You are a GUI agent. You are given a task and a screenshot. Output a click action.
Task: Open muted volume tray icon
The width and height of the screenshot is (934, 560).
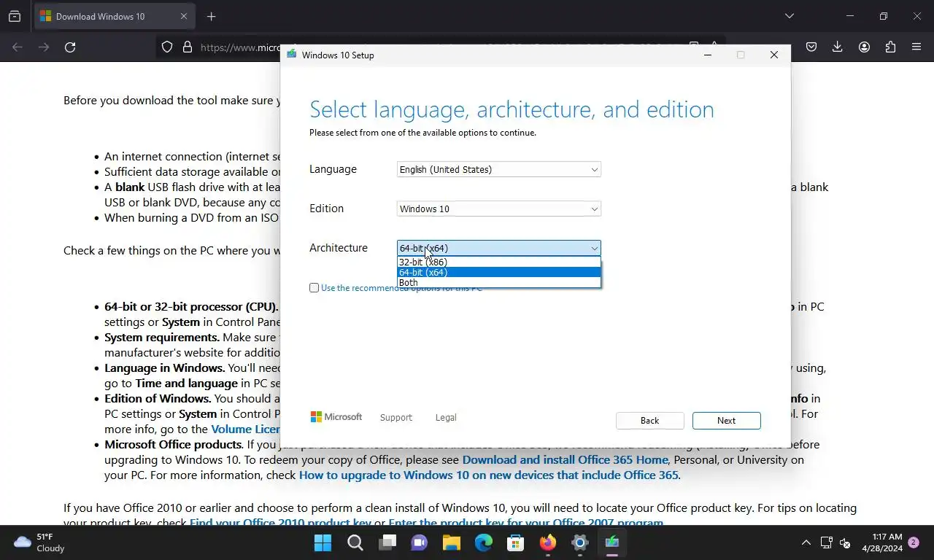[x=845, y=542]
